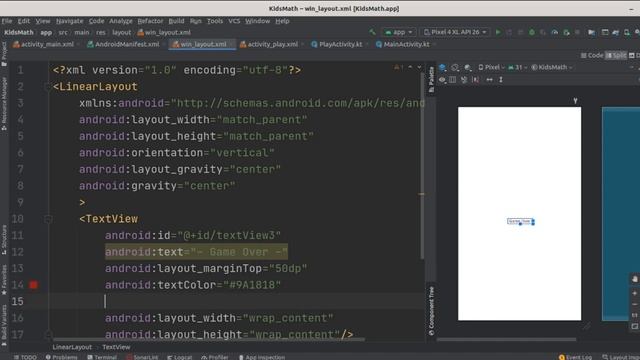Collapse the LinearLayout fold marker line 2
640x360 pixels.
[x=48, y=87]
